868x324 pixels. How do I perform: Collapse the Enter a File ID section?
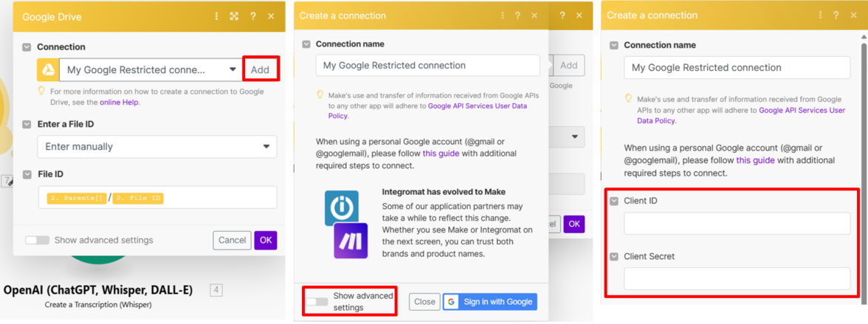coord(27,125)
